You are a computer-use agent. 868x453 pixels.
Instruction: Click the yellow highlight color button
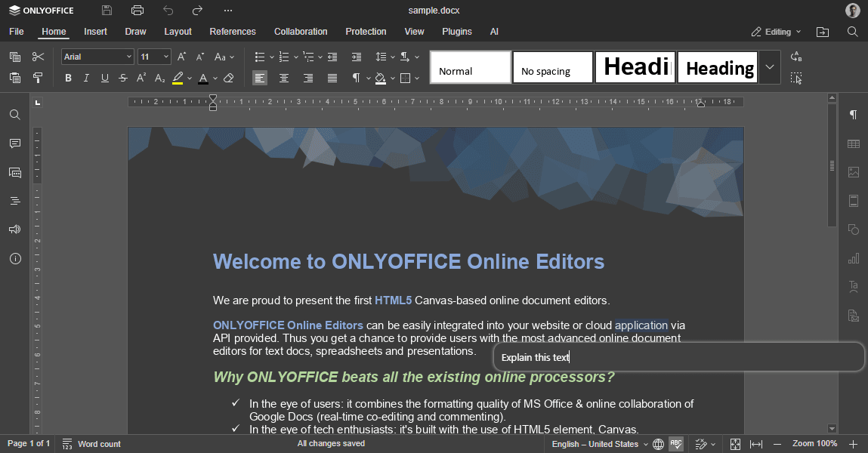coord(178,78)
